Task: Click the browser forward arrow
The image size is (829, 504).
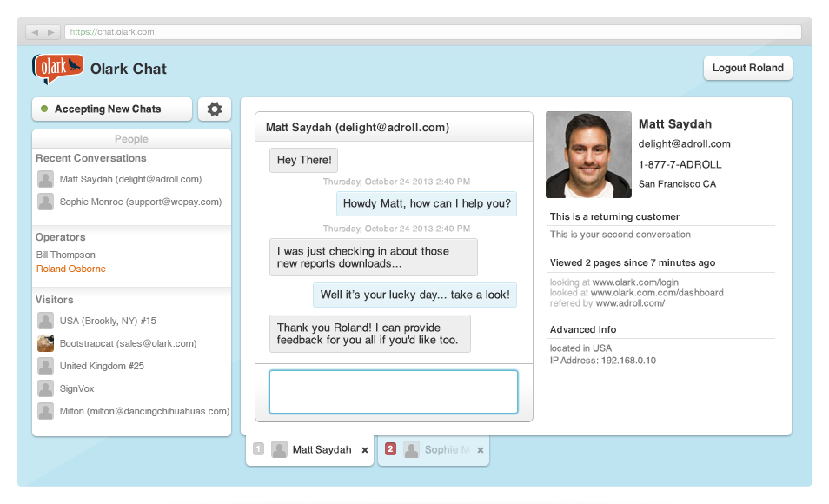Action: coord(51,32)
